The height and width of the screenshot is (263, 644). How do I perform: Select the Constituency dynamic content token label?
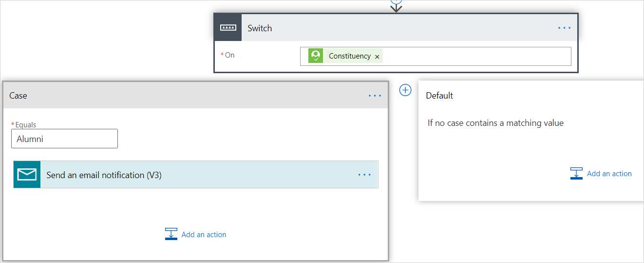(x=349, y=56)
